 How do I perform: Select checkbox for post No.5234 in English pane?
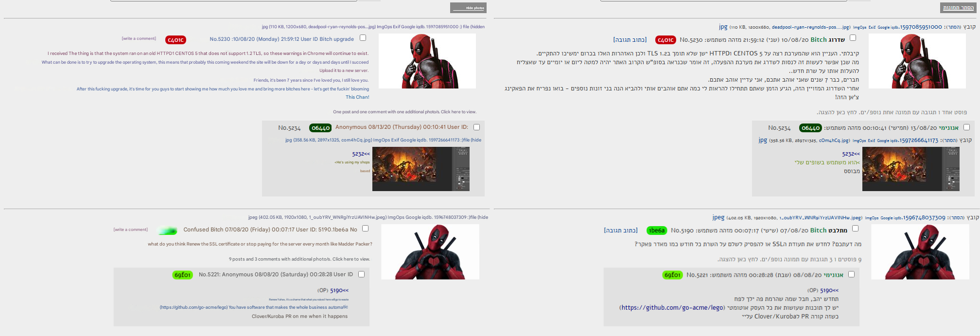pyautogui.click(x=476, y=127)
